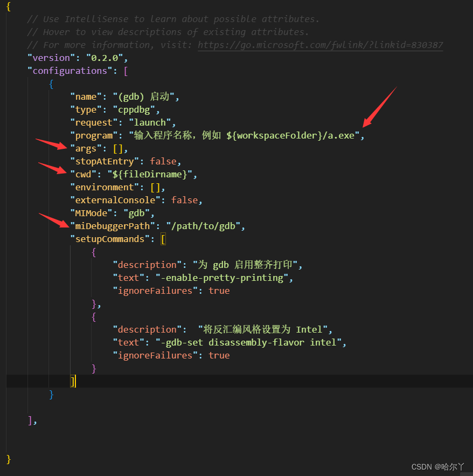Click the "${fileDirname}" cwd value
Image resolution: width=473 pixels, height=476 pixels.
pos(150,175)
